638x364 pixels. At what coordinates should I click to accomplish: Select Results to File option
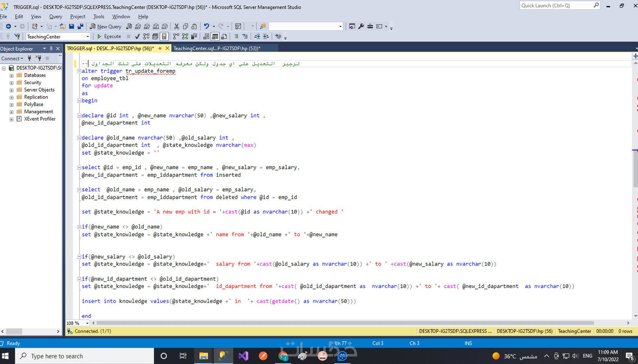tap(224, 36)
